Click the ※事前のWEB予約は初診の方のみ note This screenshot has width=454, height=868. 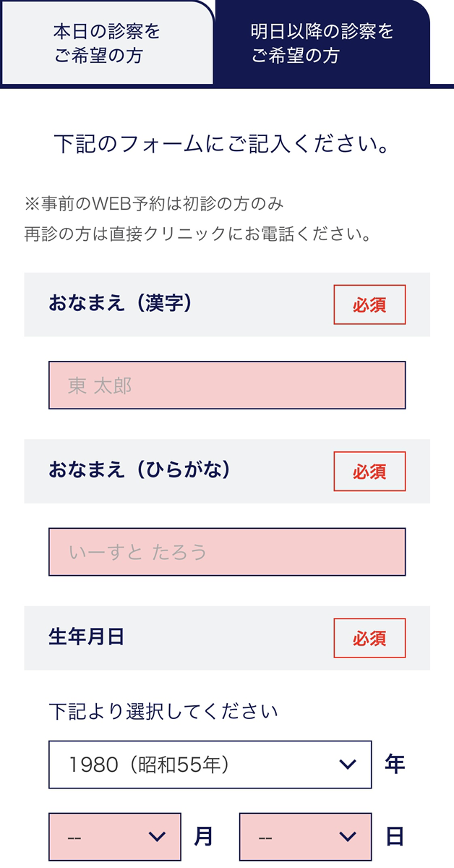pyautogui.click(x=154, y=203)
